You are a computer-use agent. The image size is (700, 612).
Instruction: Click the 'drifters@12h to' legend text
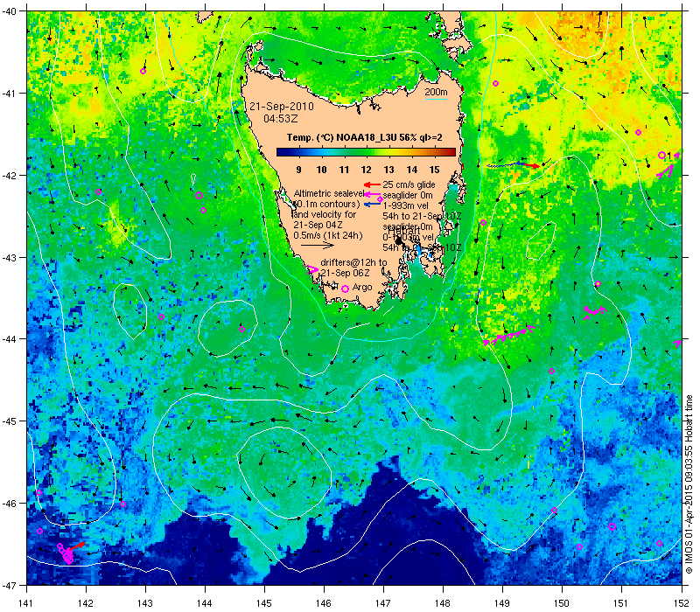pyautogui.click(x=353, y=262)
